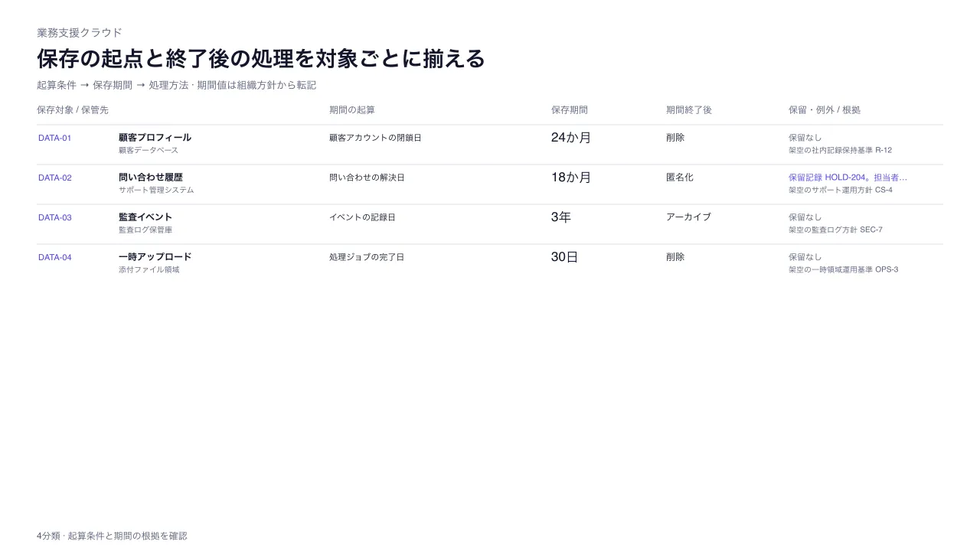Click the 期間終了後 column header
The image size is (980, 551).
pyautogui.click(x=689, y=110)
